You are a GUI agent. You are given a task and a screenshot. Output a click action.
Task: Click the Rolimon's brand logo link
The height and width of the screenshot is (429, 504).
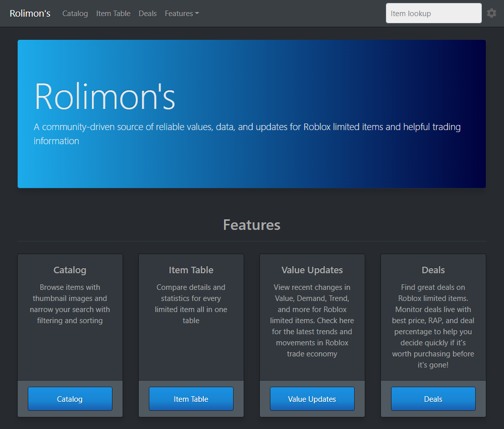click(30, 14)
